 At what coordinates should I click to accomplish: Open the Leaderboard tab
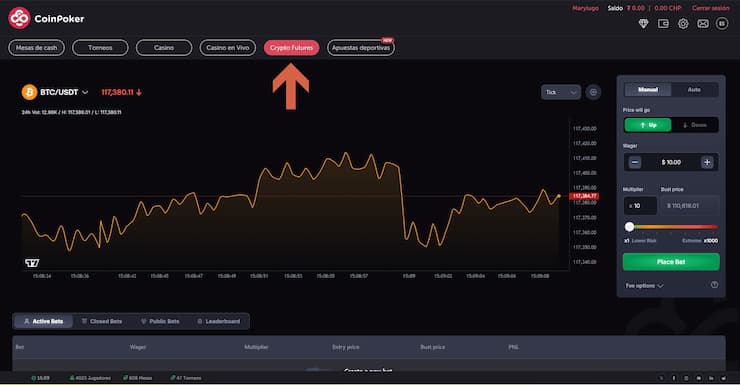tap(219, 321)
